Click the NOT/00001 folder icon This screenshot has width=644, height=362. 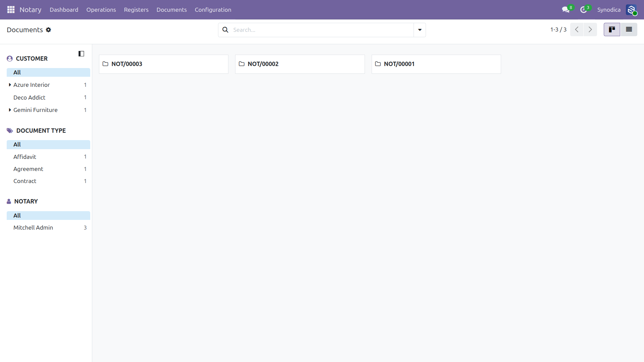pyautogui.click(x=378, y=64)
